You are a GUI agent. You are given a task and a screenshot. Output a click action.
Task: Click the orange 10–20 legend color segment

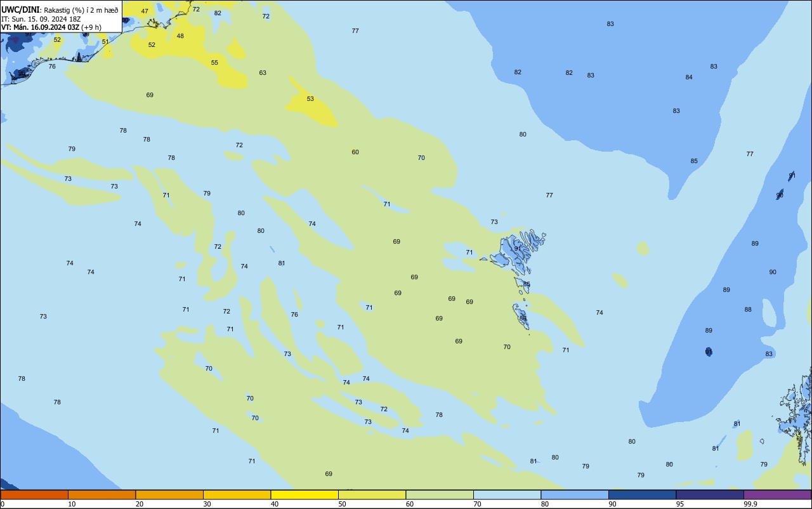point(101,494)
